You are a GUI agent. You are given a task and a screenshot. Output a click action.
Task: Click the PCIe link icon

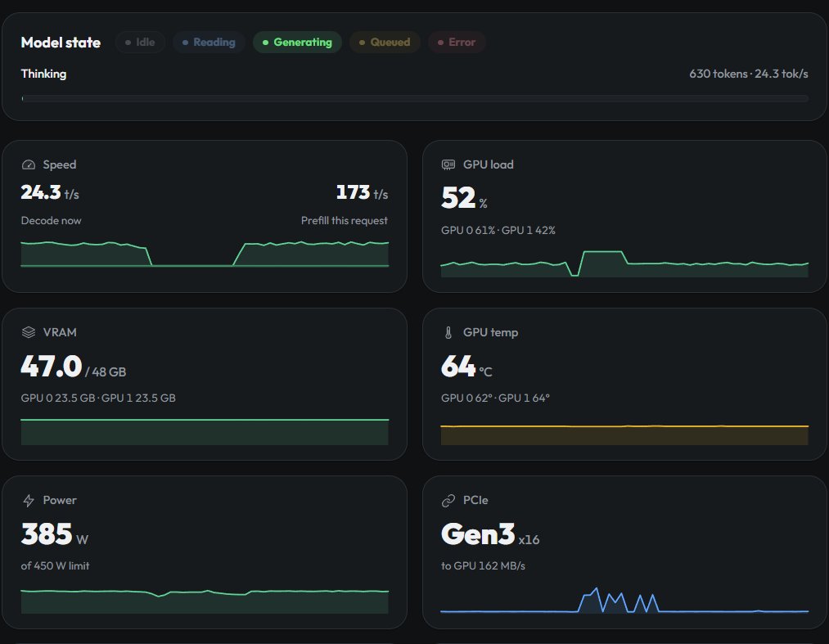click(448, 500)
